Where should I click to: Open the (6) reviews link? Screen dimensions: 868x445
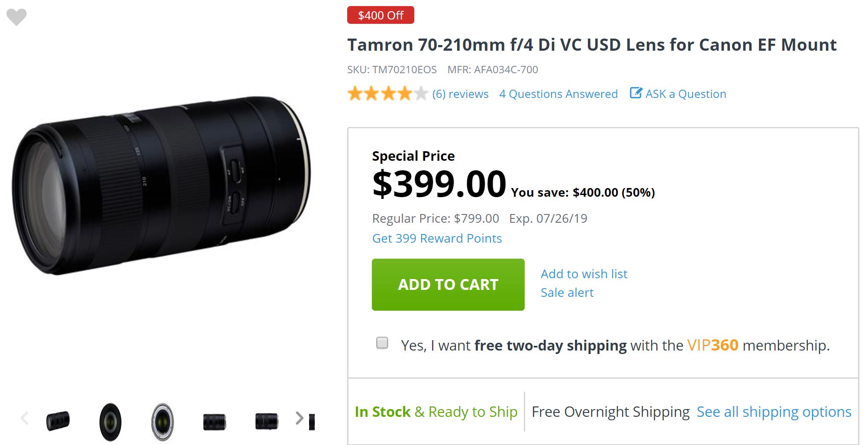coord(460,94)
